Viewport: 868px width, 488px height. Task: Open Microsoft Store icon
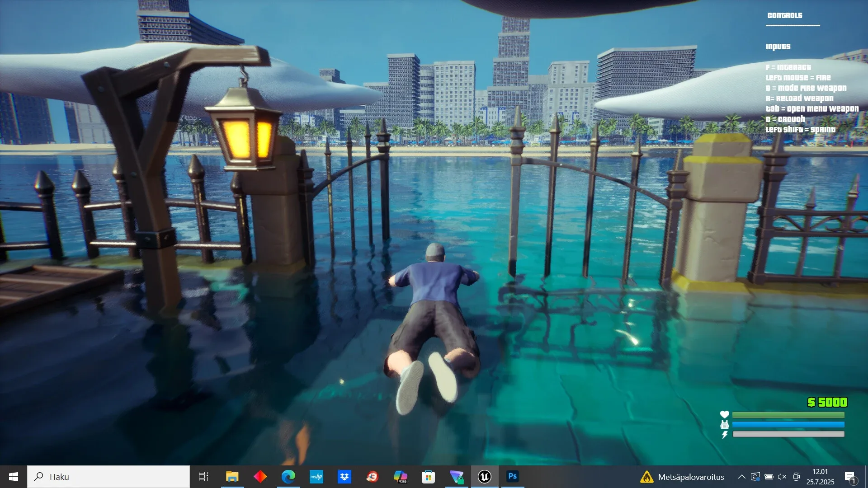[428, 477]
